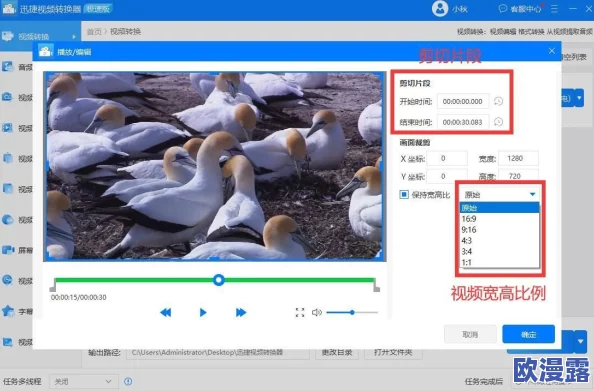The width and height of the screenshot is (594, 391).
Task: Set end time to current position icon
Action: click(x=498, y=122)
